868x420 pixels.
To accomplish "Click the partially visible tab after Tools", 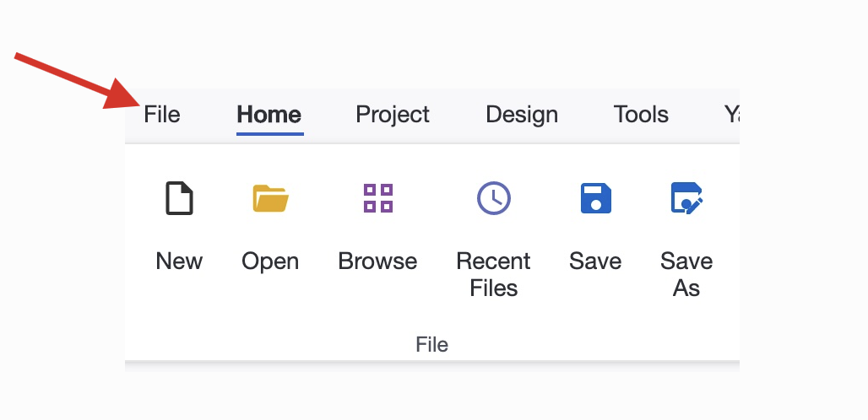I will point(731,115).
